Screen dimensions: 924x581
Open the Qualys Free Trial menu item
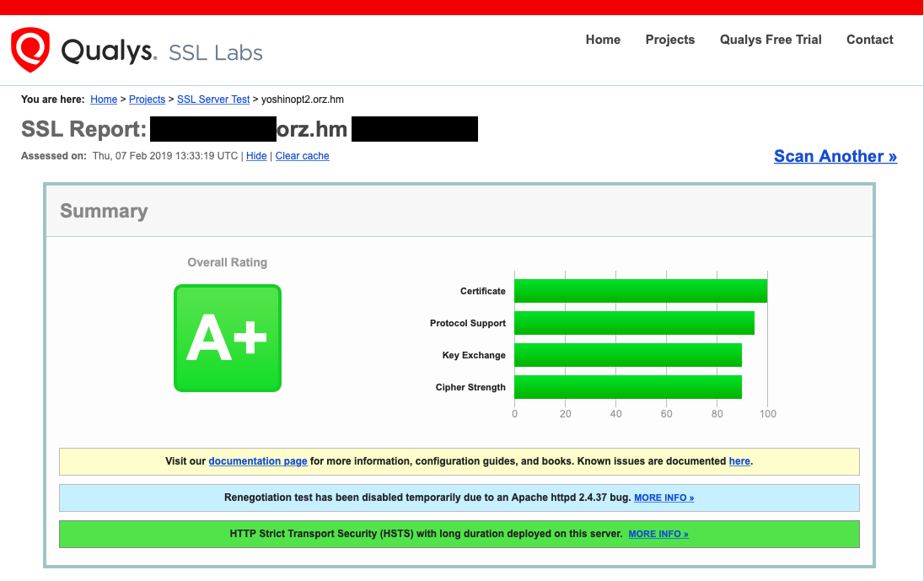pos(771,40)
